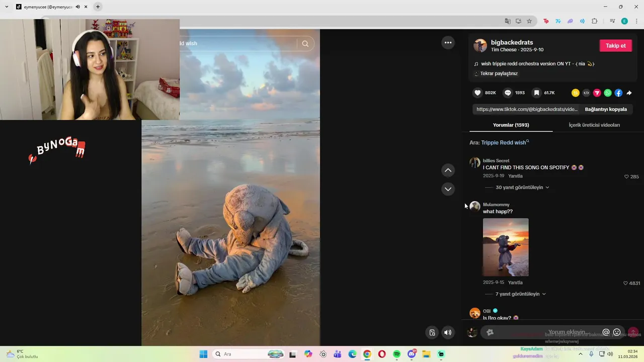This screenshot has width=644, height=362.
Task: Open File Explorer from the taskbar
Action: pyautogui.click(x=426, y=354)
